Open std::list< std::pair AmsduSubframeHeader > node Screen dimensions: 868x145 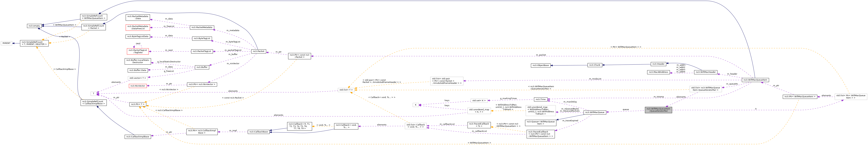(x=447, y=81)
